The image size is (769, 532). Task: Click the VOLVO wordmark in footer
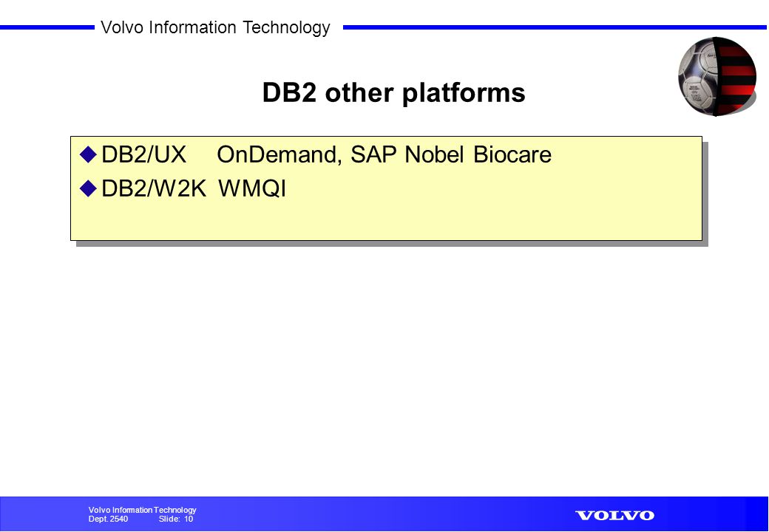[615, 515]
